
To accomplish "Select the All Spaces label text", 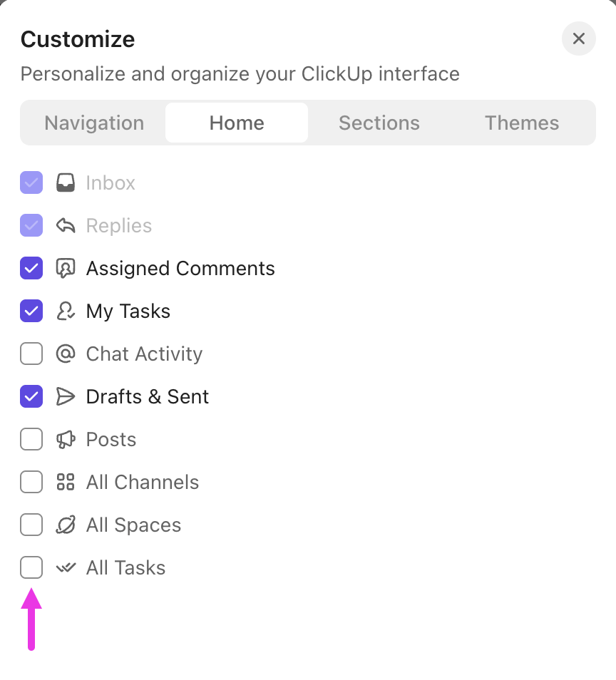I will click(x=133, y=525).
